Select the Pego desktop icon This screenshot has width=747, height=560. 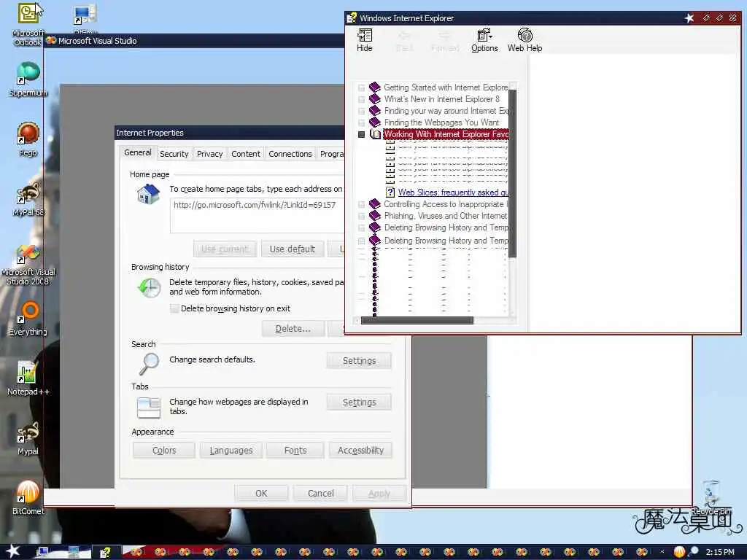[x=28, y=139]
